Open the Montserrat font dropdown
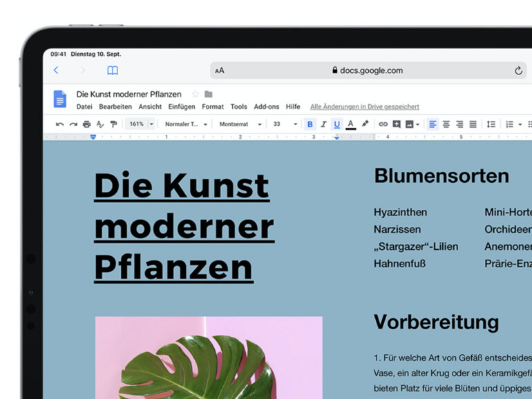The height and width of the screenshot is (399, 532). point(240,124)
